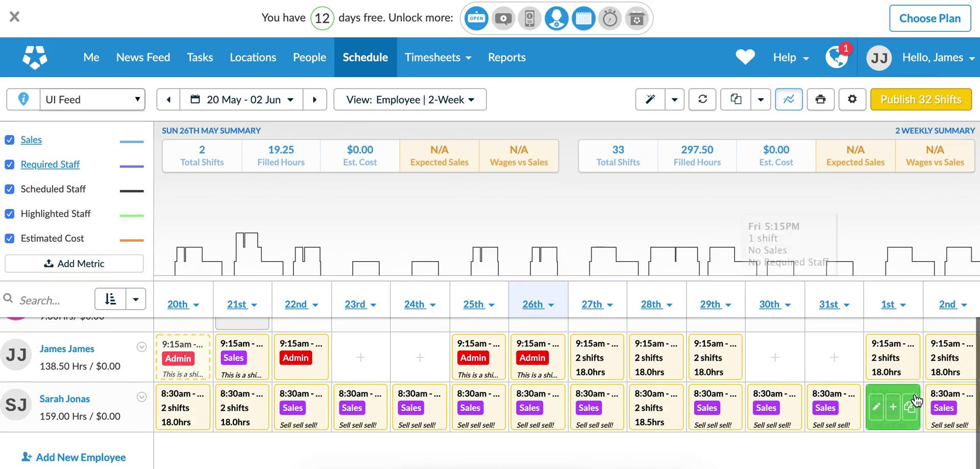This screenshot has height=469, width=980.
Task: Click the Choose Plan button
Action: coord(930,18)
